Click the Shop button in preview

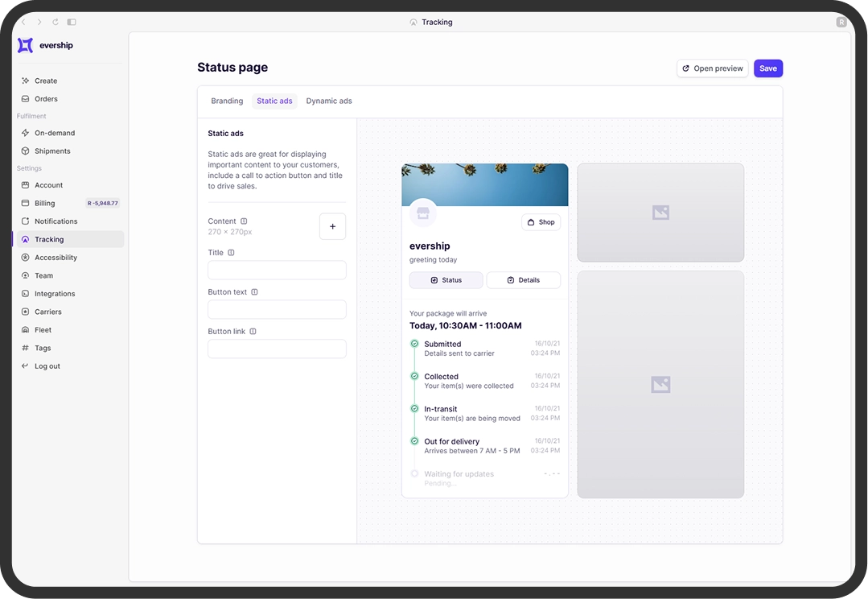(541, 222)
